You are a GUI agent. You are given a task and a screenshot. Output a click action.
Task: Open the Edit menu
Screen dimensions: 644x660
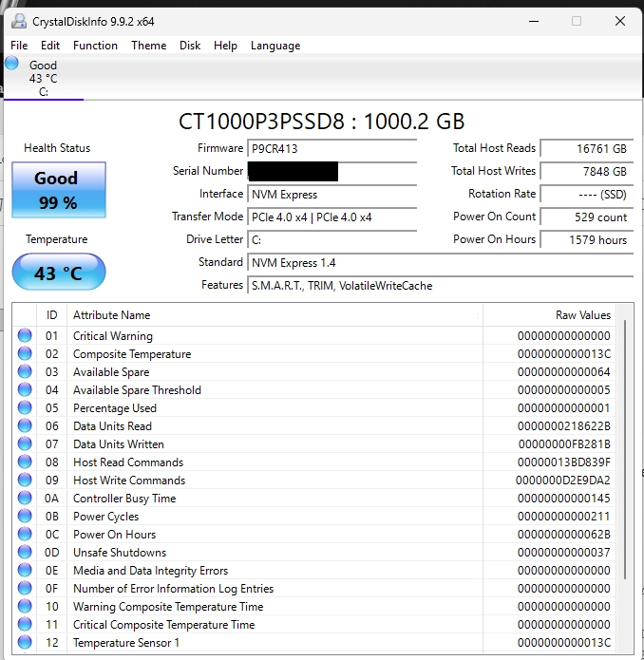(50, 46)
